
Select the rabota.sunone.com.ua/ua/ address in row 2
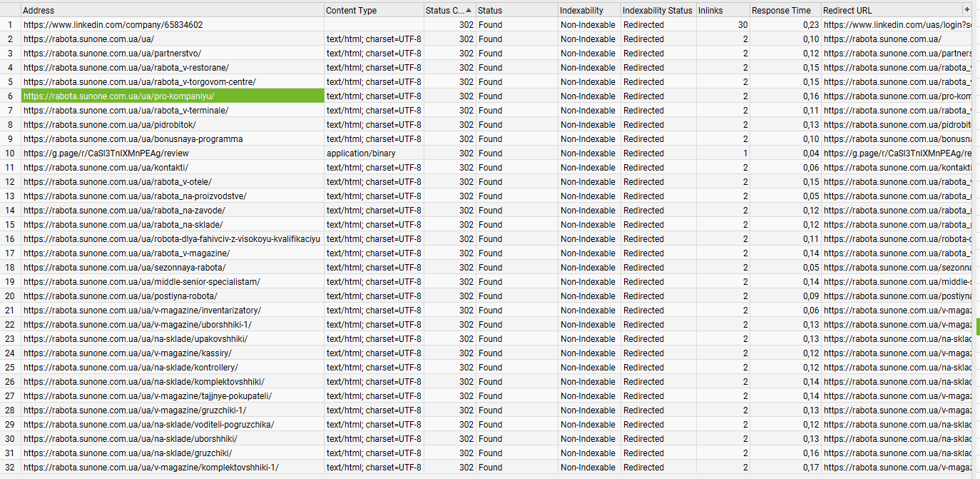pos(88,39)
